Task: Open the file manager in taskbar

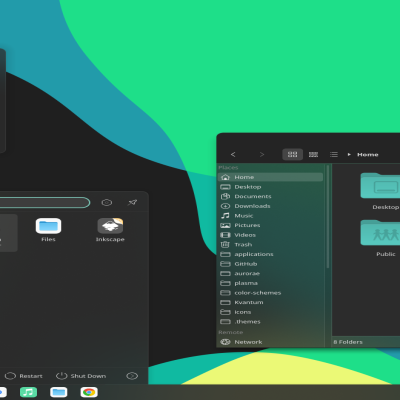Action: [59, 392]
